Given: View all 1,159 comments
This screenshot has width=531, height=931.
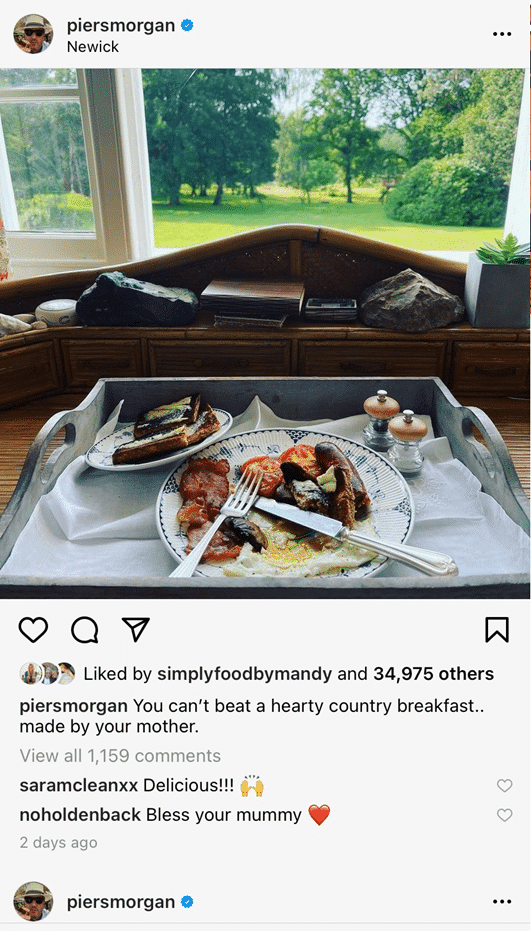Looking at the screenshot, I should click(x=120, y=756).
